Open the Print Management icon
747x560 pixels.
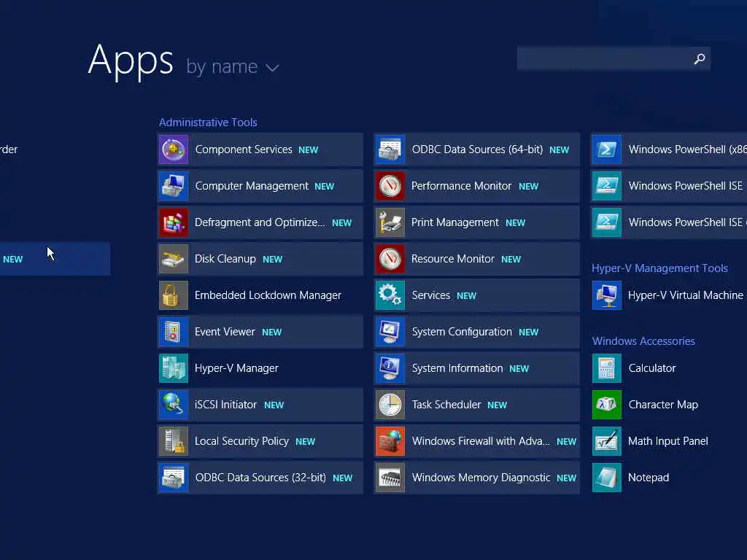click(x=390, y=222)
